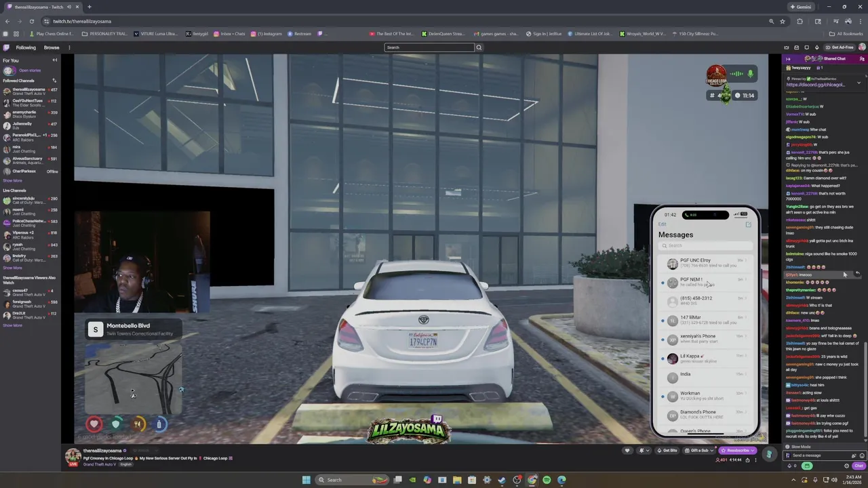Viewport: 868px width, 488px height.
Task: Open the PGF UNC Elroy message
Action: [x=705, y=263]
